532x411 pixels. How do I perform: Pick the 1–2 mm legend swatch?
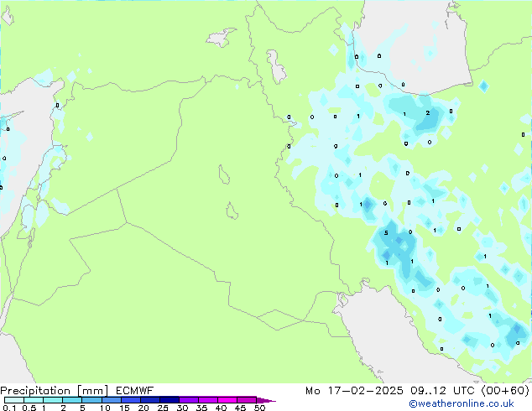[53, 400]
